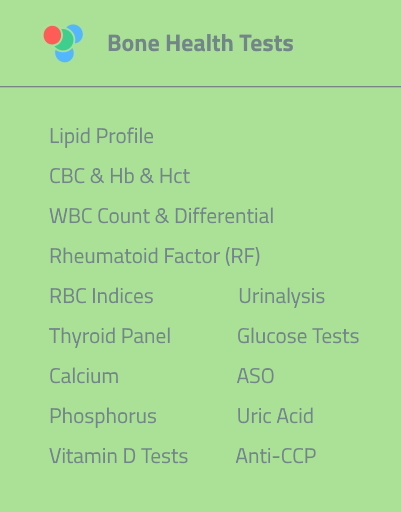Open the Uric Acid link
401x512 pixels.
tap(275, 416)
